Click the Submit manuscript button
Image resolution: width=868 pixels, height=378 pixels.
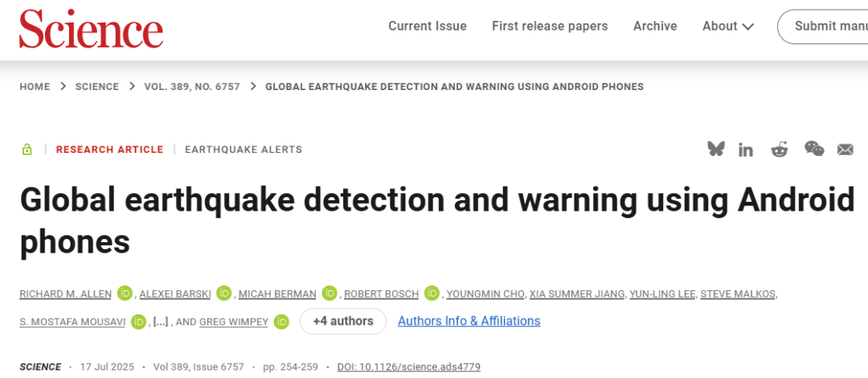(x=823, y=26)
